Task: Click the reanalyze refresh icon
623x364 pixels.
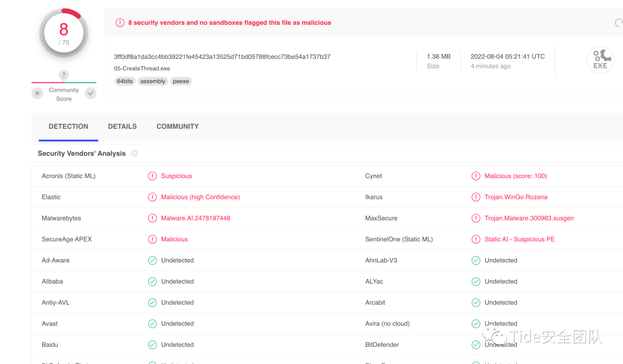Action: pos(618,23)
